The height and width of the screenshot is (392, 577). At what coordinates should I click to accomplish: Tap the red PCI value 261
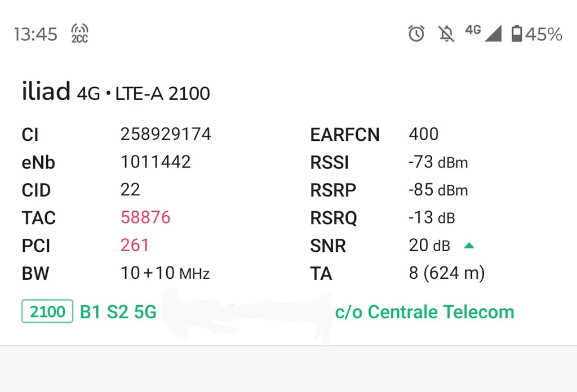tap(135, 245)
